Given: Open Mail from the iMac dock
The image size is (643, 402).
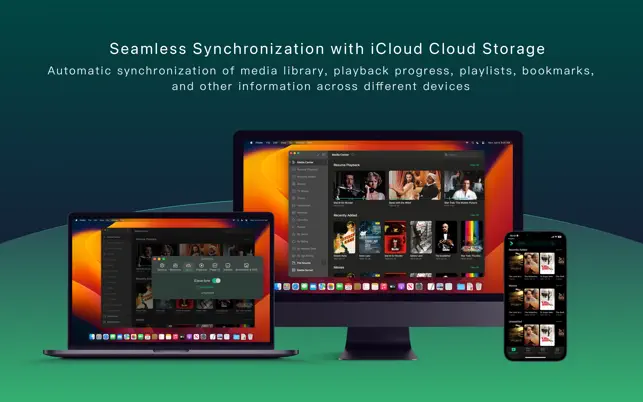Looking at the screenshot, I should [x=313, y=286].
